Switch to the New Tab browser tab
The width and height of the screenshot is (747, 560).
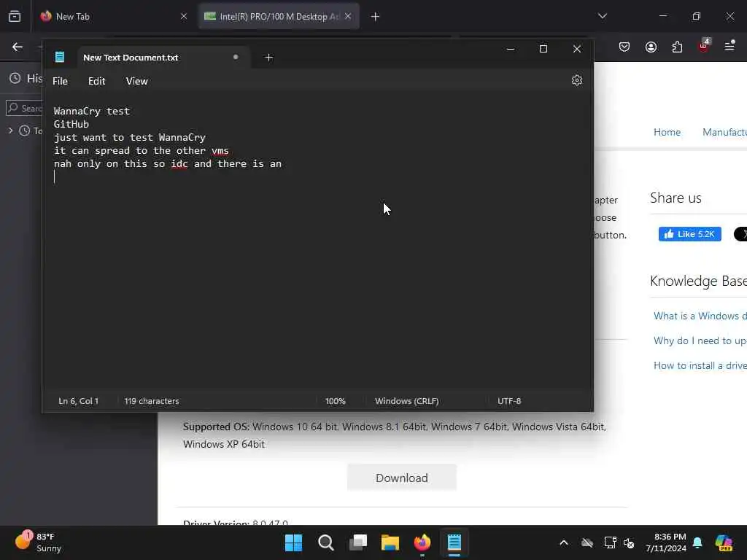click(113, 17)
